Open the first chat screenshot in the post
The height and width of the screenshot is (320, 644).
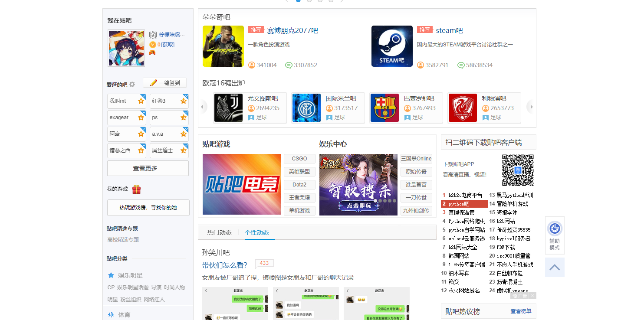click(x=235, y=304)
